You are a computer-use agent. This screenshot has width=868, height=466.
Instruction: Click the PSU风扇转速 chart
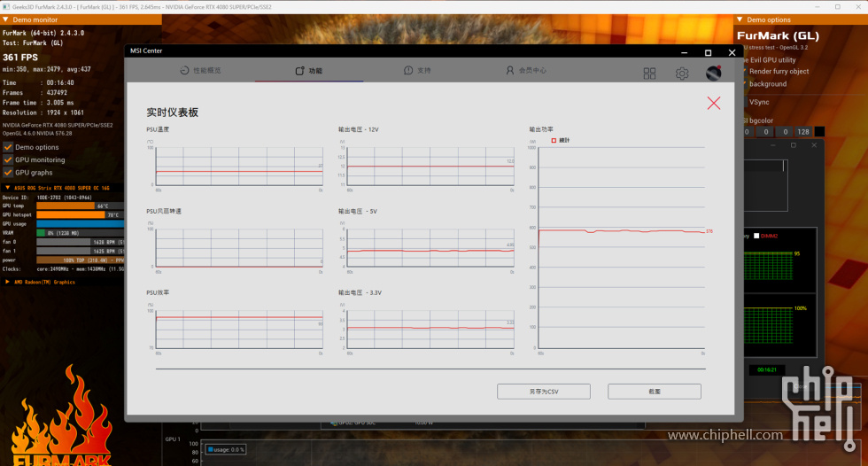click(239, 248)
